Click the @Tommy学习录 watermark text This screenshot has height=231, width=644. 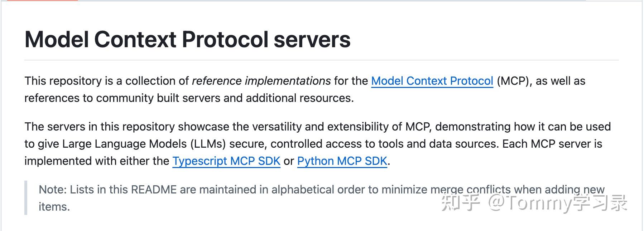(558, 203)
